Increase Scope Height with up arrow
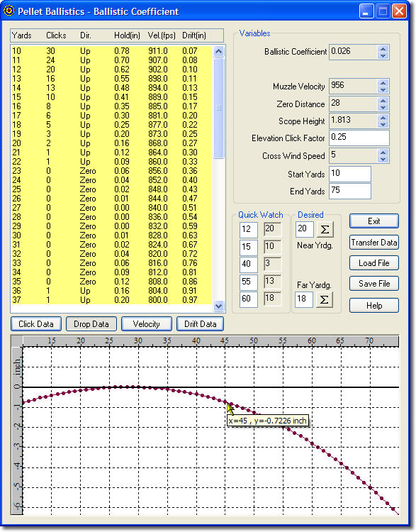Viewport: 416px width, 532px height. pos(383,118)
